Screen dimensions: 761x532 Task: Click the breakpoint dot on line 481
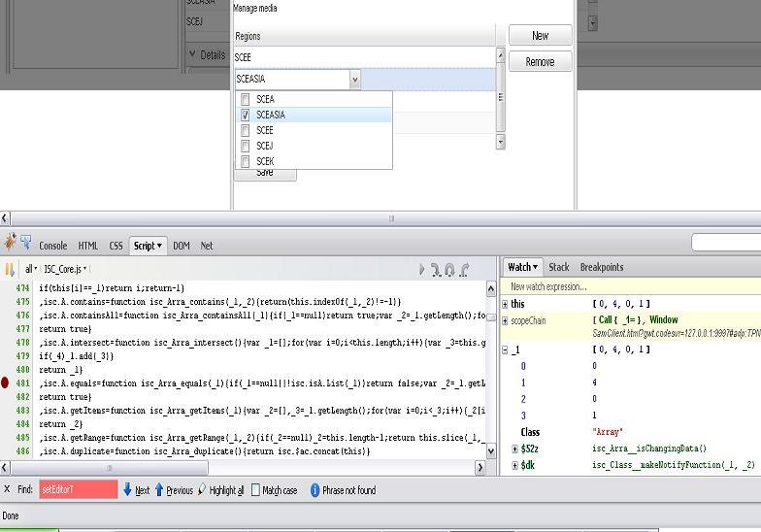pyautogui.click(x=7, y=383)
